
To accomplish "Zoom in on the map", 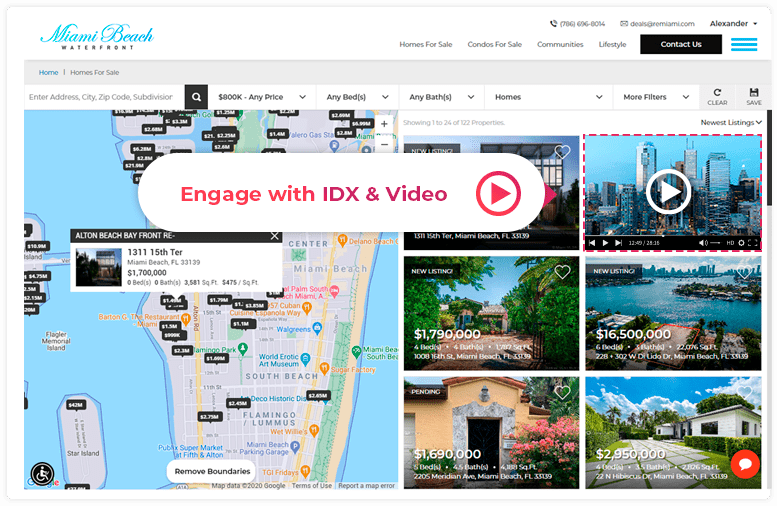I will coord(384,124).
